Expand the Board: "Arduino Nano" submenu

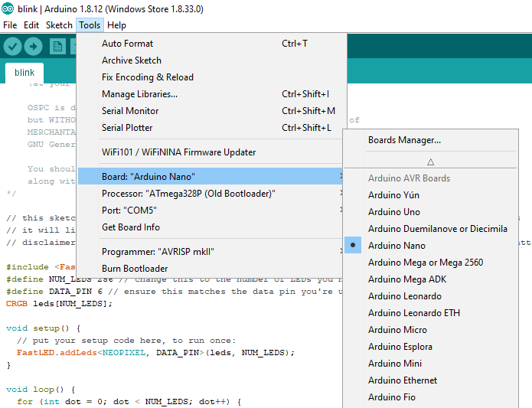210,176
